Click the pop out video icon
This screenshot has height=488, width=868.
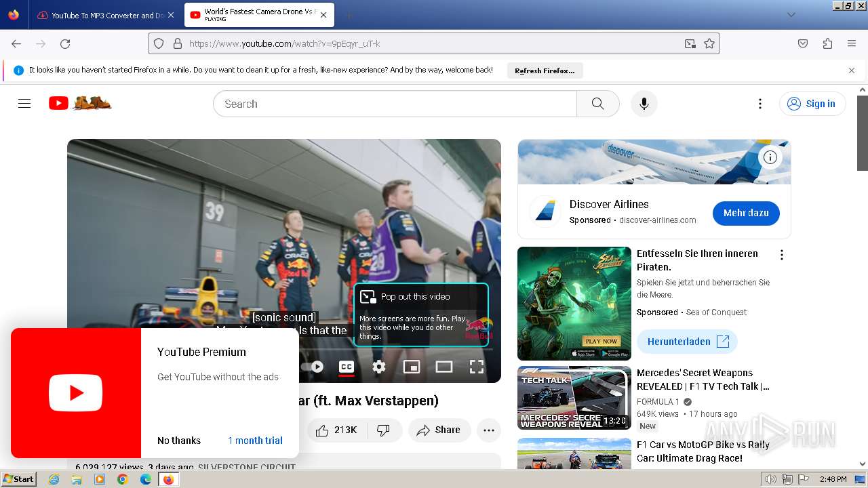pos(368,296)
